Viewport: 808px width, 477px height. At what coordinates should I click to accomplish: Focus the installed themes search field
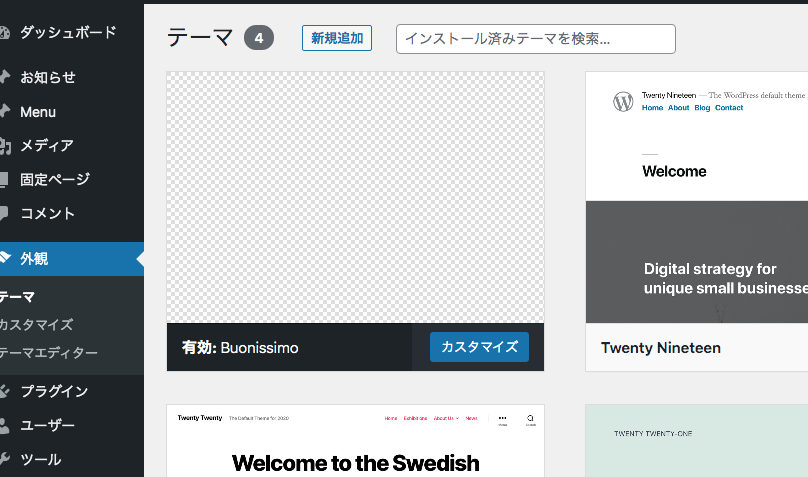(536, 39)
